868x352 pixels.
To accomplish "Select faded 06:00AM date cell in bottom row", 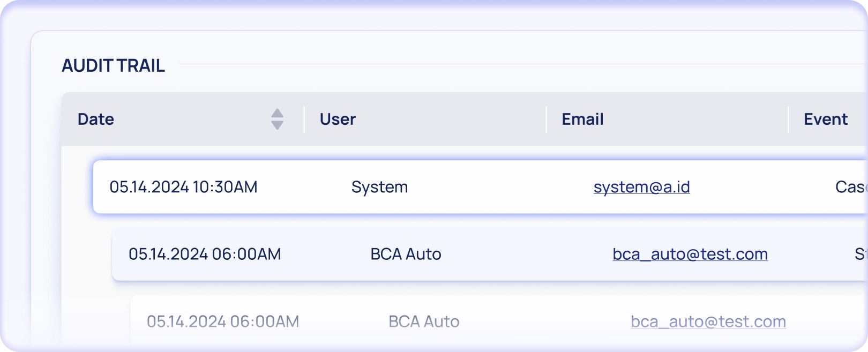I will coord(223,321).
